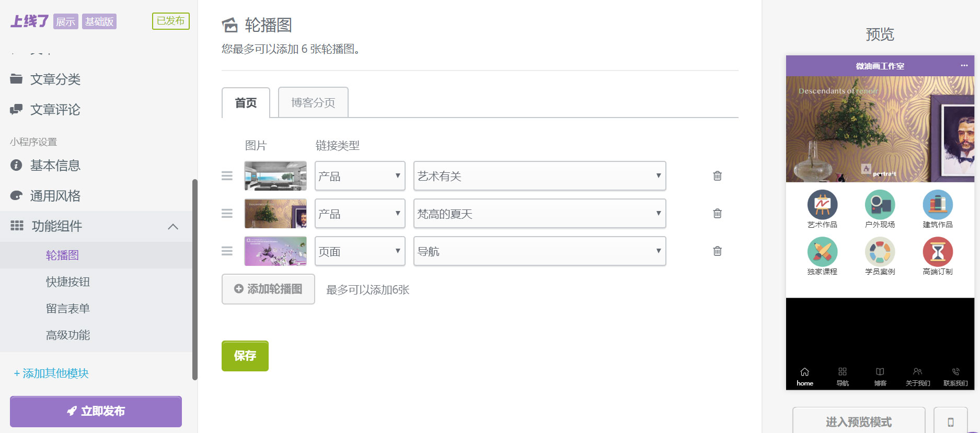The image size is (980, 433).
Task: Open the 文章分类 sidebar section
Action: pos(57,79)
